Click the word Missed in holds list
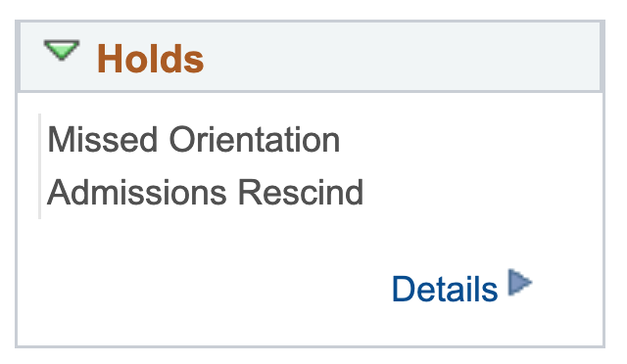 (x=102, y=140)
